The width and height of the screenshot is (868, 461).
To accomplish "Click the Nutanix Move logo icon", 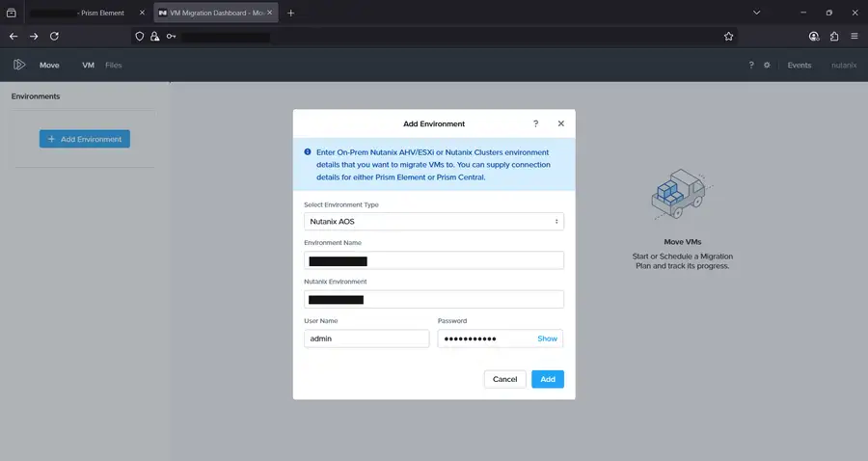I will 19,65.
